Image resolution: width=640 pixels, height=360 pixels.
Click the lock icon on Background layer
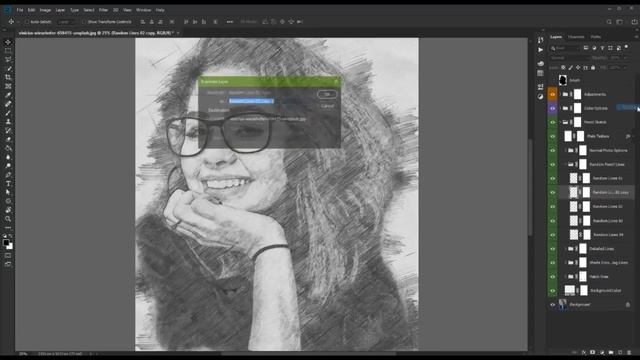click(628, 304)
